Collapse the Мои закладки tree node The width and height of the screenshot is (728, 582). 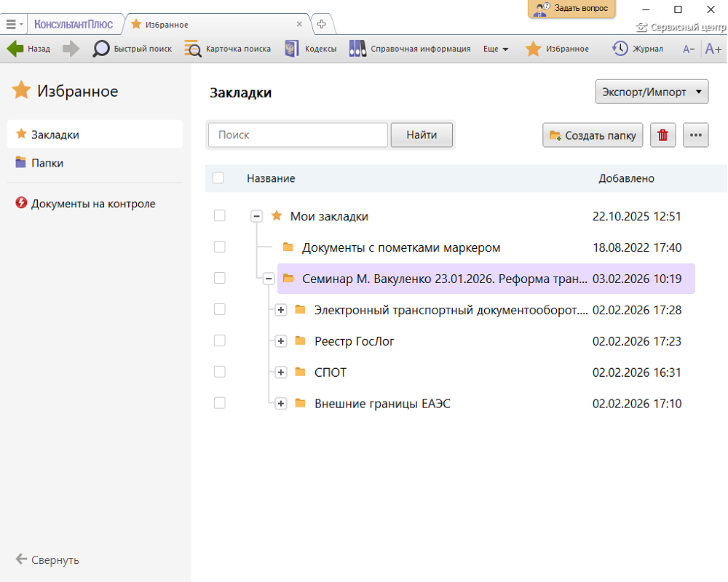coord(256,216)
